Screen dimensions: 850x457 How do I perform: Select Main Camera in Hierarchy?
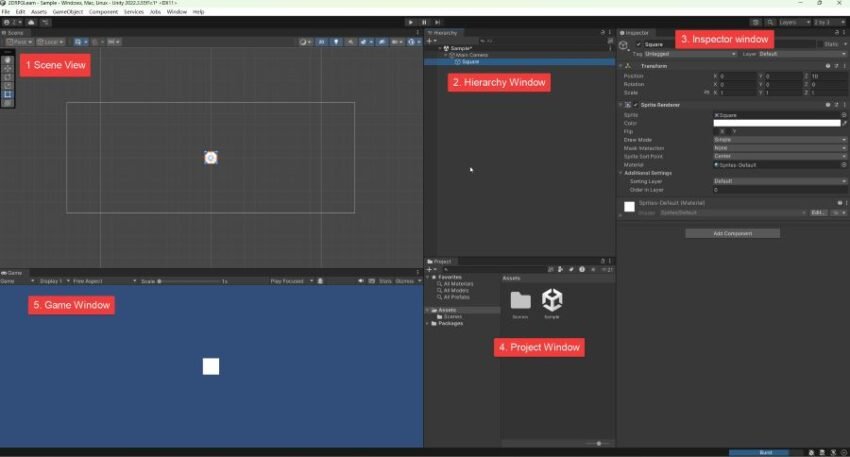pos(472,55)
